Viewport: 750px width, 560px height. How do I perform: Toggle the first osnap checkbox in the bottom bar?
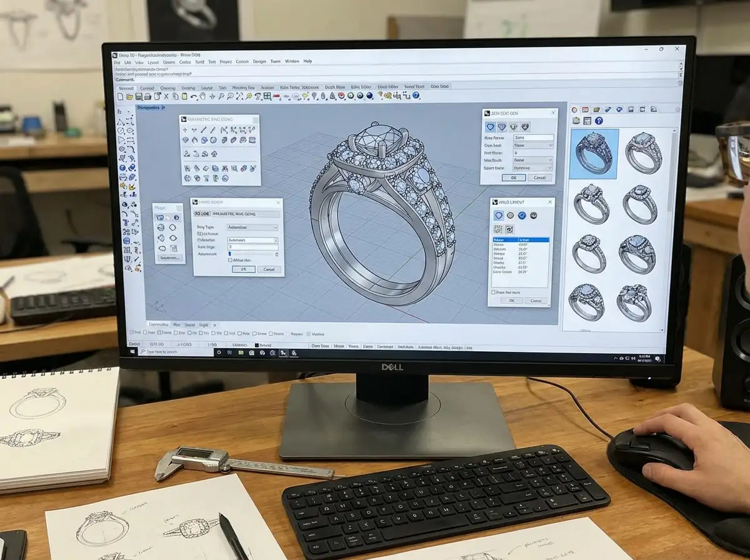(131, 334)
